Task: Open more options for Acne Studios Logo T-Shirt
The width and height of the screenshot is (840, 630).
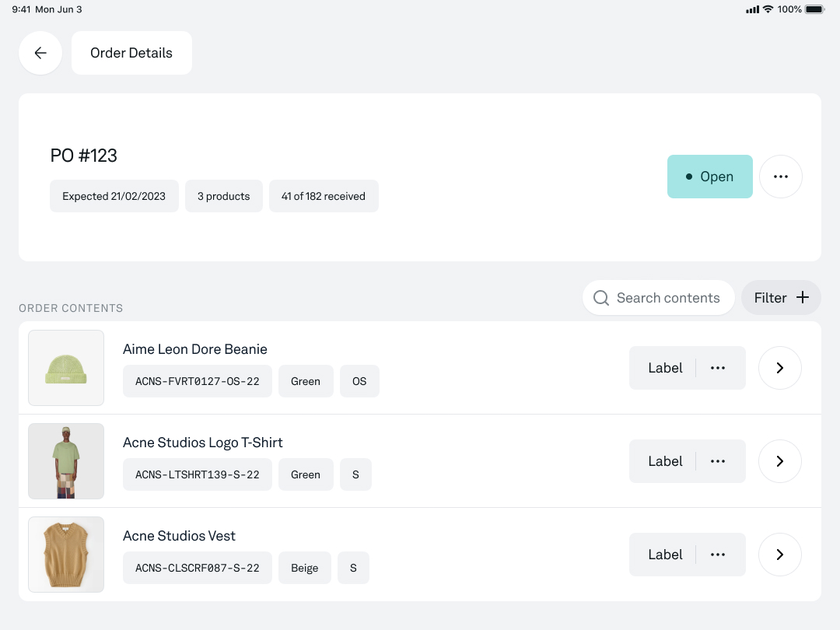Action: (x=718, y=460)
